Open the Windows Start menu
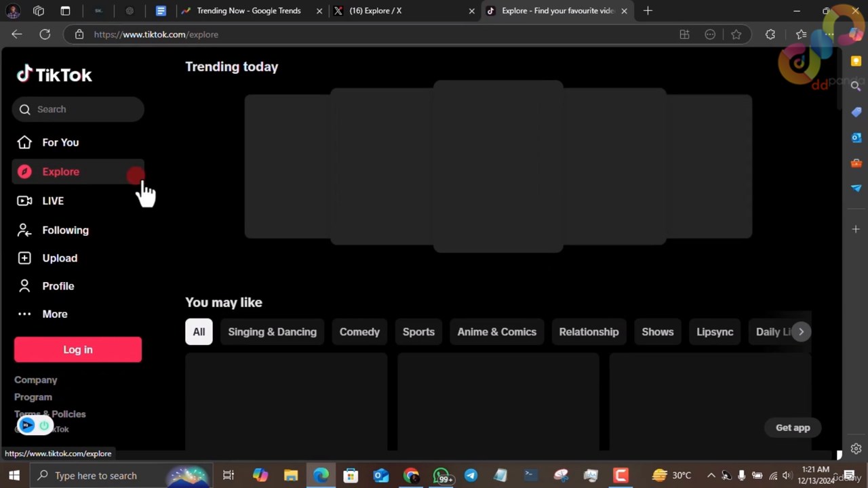The image size is (868, 488). [x=14, y=475]
